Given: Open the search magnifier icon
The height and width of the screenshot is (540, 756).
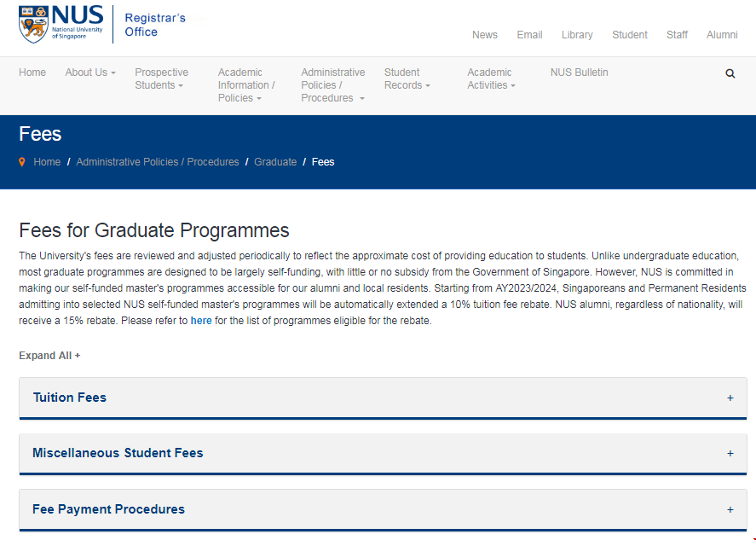Looking at the screenshot, I should pyautogui.click(x=730, y=73).
